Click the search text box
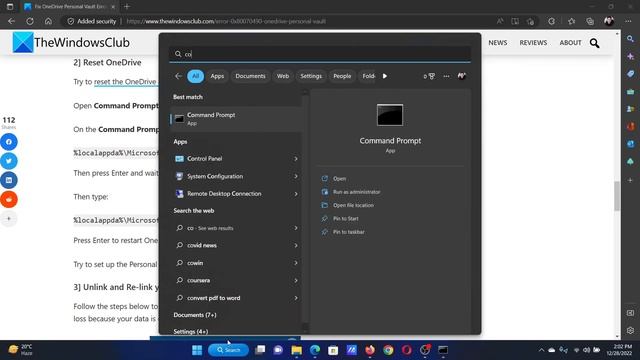The width and height of the screenshot is (640, 360). point(320,54)
